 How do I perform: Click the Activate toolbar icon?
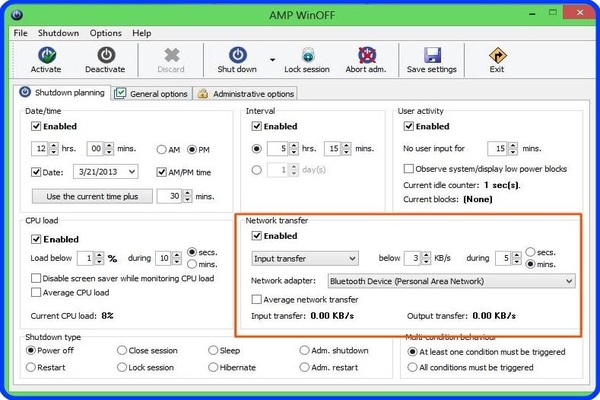pyautogui.click(x=47, y=56)
